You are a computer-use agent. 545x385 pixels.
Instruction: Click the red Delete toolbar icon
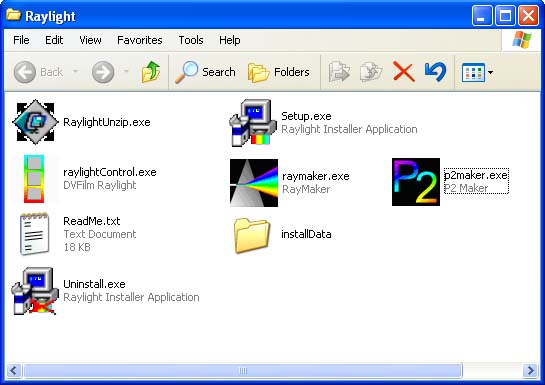(404, 72)
